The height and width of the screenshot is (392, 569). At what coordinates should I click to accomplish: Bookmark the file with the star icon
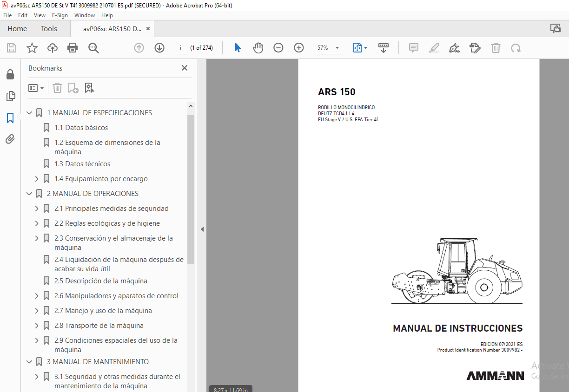[32, 48]
